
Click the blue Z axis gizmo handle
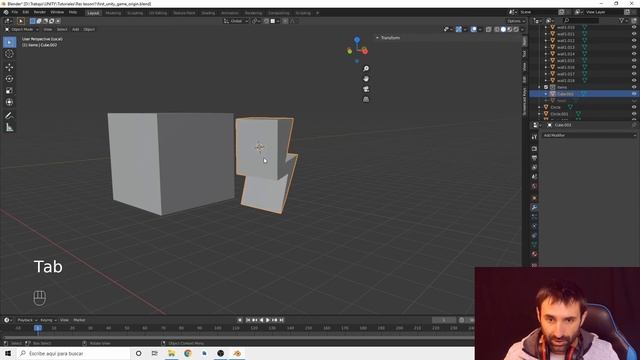[357, 40]
